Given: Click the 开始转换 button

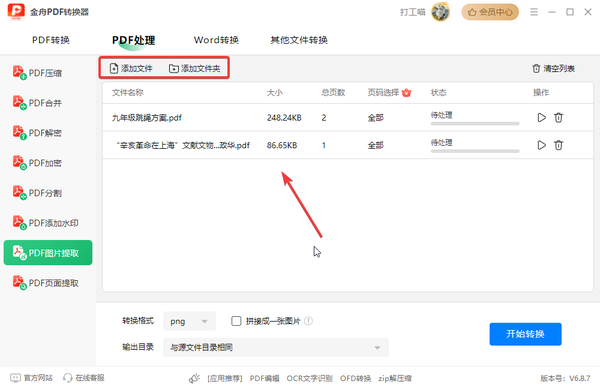Looking at the screenshot, I should (525, 334).
